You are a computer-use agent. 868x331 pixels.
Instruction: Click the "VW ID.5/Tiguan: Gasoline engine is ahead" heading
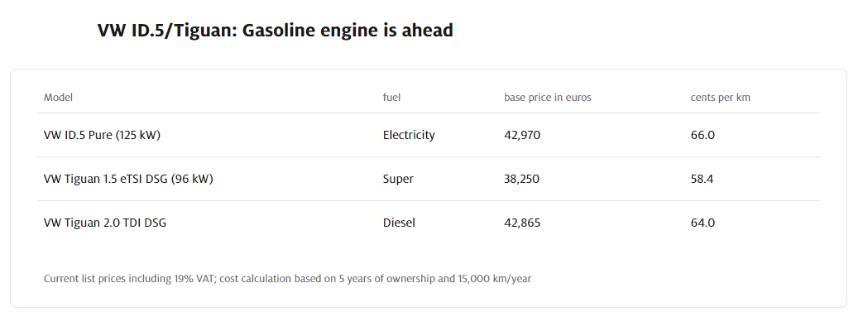point(275,31)
